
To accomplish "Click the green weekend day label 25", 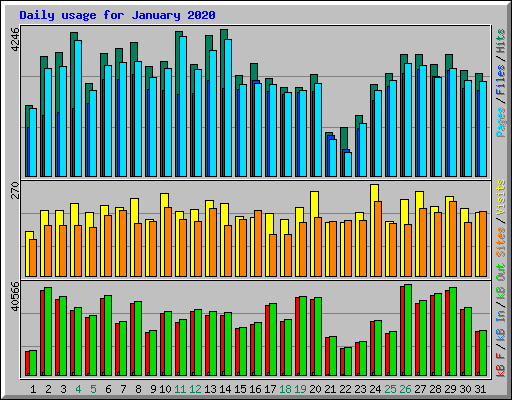I will coord(390,389).
